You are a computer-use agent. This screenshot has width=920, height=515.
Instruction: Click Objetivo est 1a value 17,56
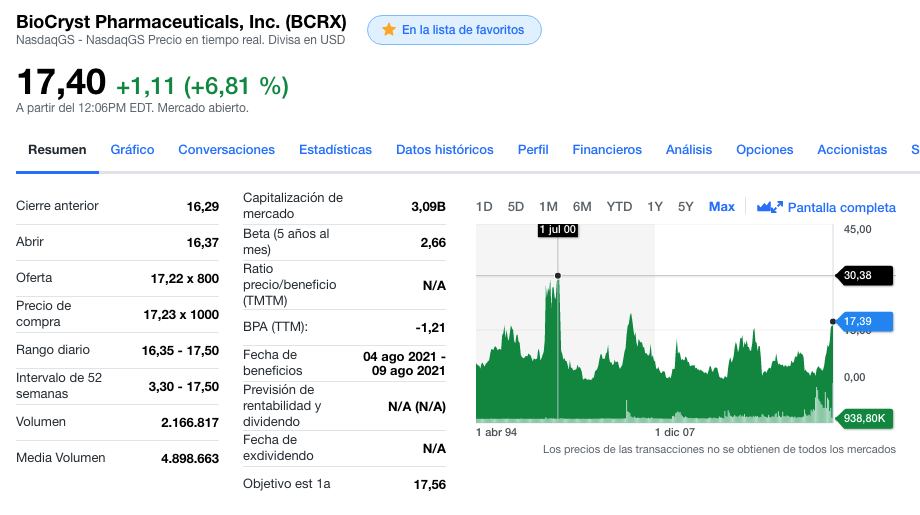tap(430, 484)
